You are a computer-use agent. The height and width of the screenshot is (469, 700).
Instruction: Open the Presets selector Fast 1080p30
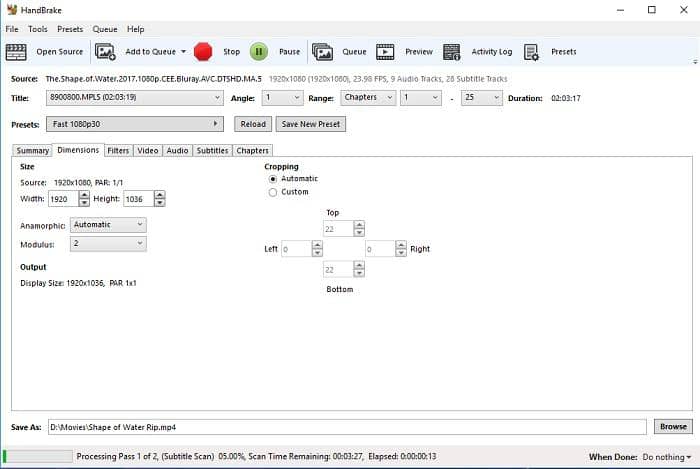coord(135,124)
